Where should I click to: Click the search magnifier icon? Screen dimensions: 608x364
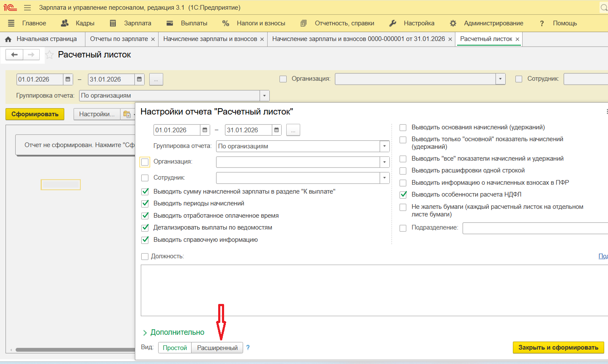coord(604,8)
